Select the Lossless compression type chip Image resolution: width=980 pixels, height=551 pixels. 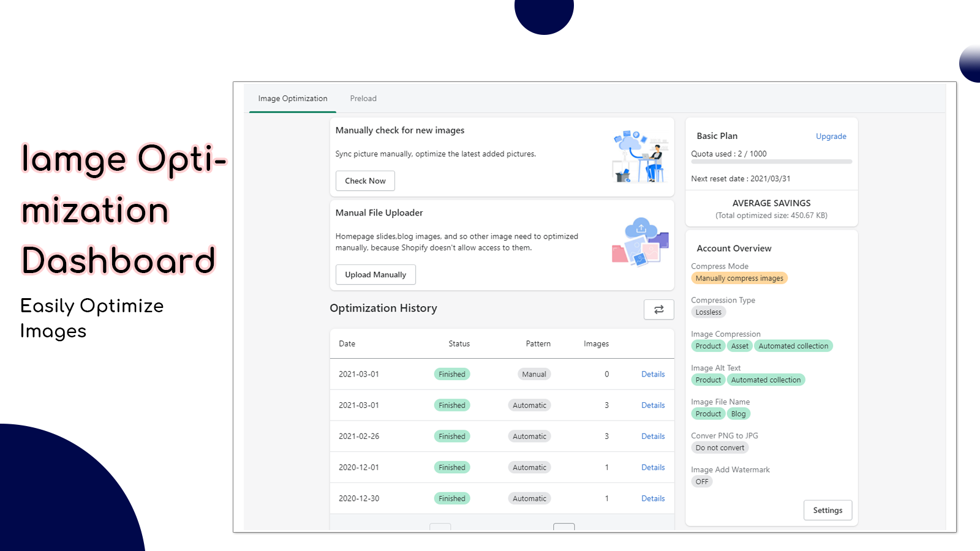point(708,312)
